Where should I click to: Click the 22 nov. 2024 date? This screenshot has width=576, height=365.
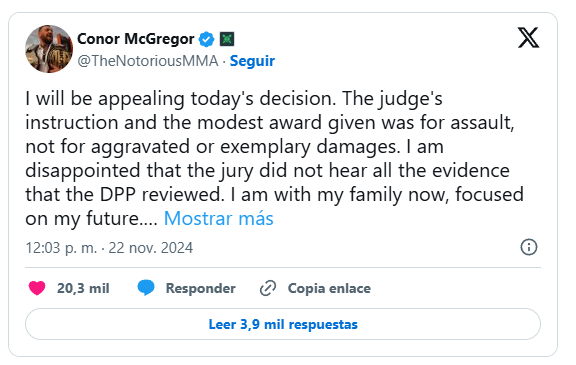click(151, 248)
